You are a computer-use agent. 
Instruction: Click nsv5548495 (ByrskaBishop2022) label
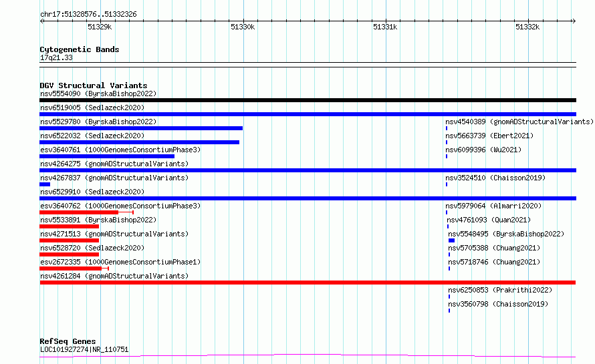point(506,234)
